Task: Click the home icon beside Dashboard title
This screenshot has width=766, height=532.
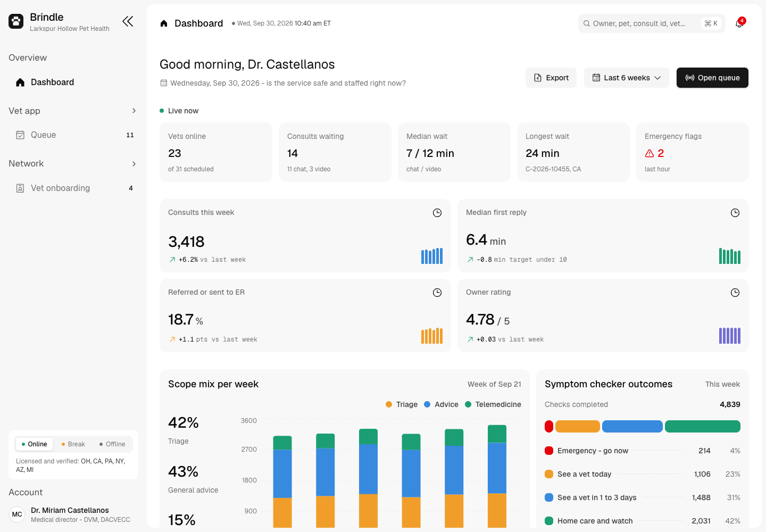Action: [164, 23]
